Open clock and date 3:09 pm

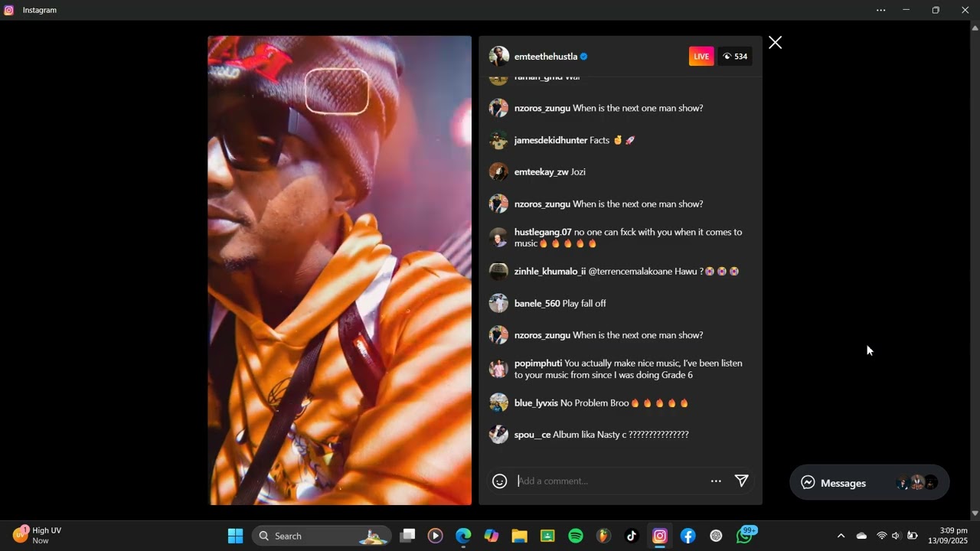(948, 536)
